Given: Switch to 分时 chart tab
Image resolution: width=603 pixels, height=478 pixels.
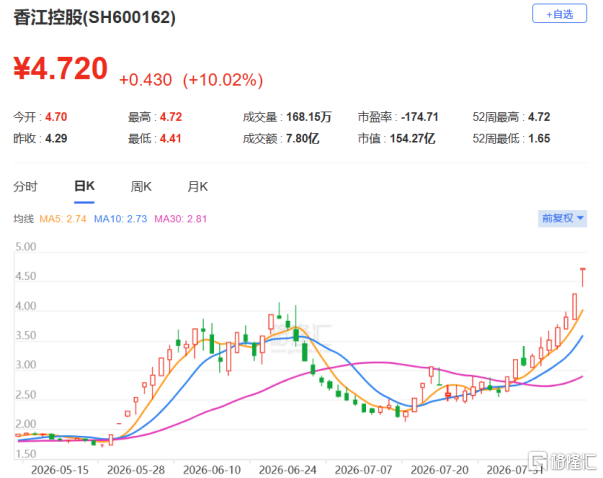Looking at the screenshot, I should tap(25, 187).
